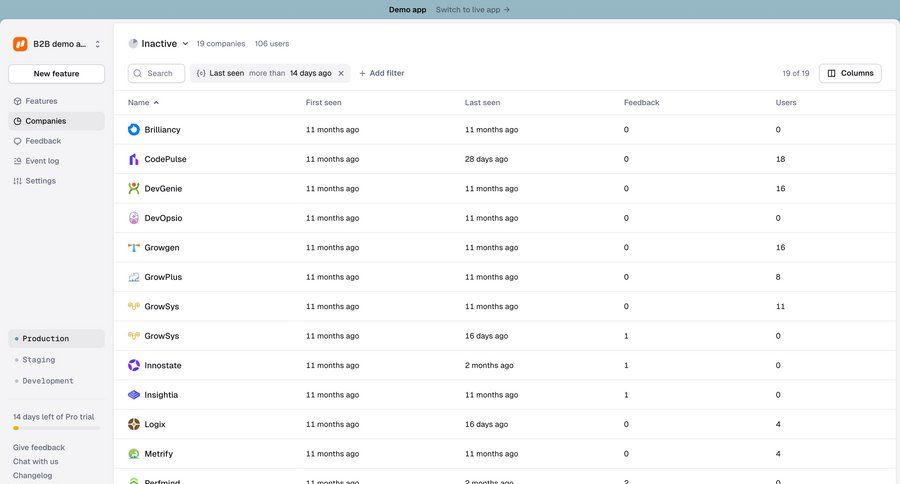Select Companies in the sidebar
Screen dimensions: 900x484
tap(56, 121)
